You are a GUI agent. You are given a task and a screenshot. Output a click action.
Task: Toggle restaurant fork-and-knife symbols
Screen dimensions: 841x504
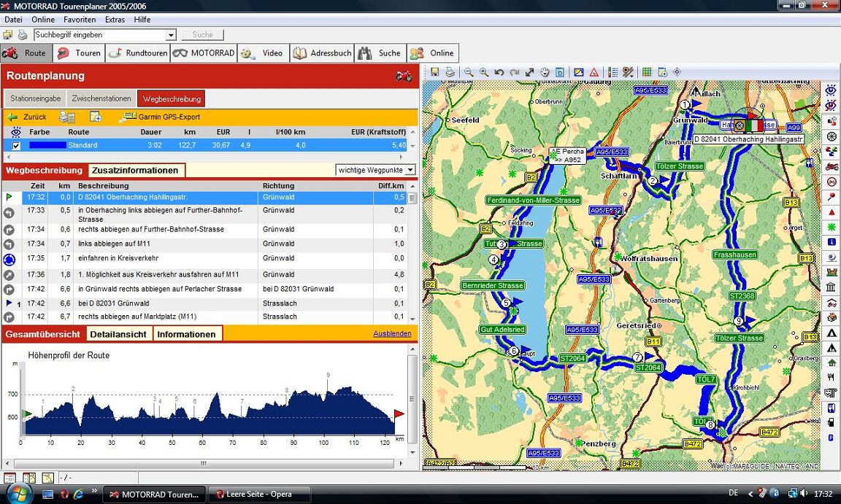click(x=831, y=378)
